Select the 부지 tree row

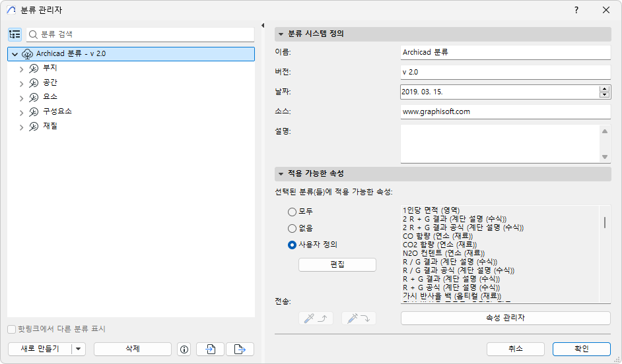(131, 69)
